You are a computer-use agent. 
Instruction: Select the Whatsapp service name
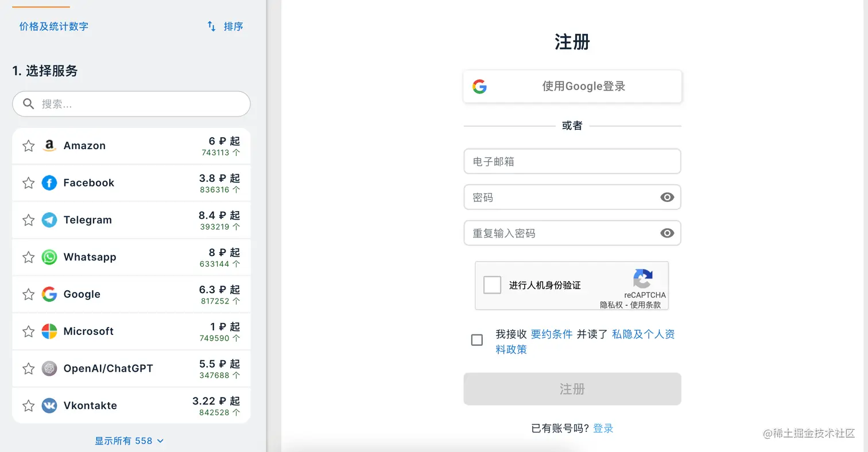tap(90, 257)
